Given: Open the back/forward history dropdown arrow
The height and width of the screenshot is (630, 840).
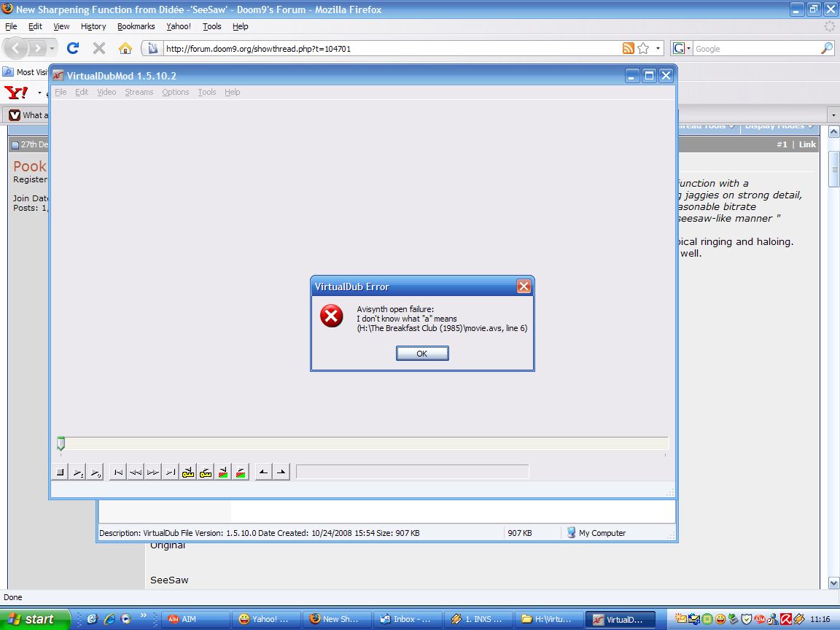Looking at the screenshot, I should (x=52, y=49).
